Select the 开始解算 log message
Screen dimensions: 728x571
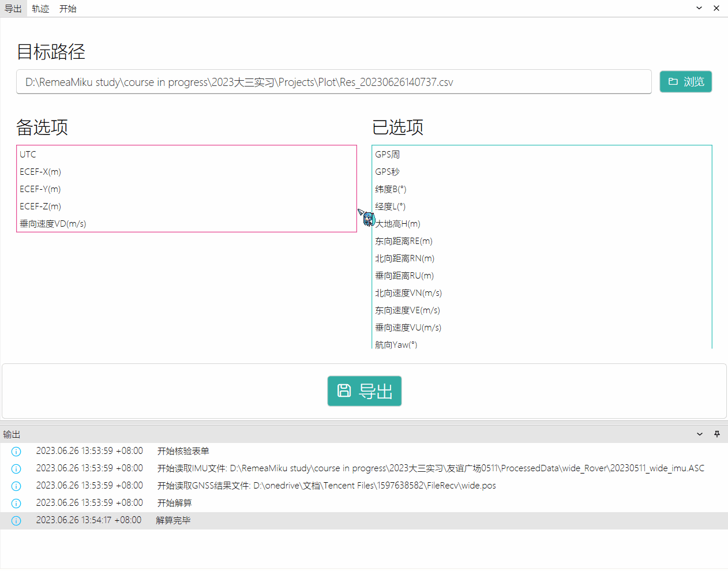[x=175, y=503]
